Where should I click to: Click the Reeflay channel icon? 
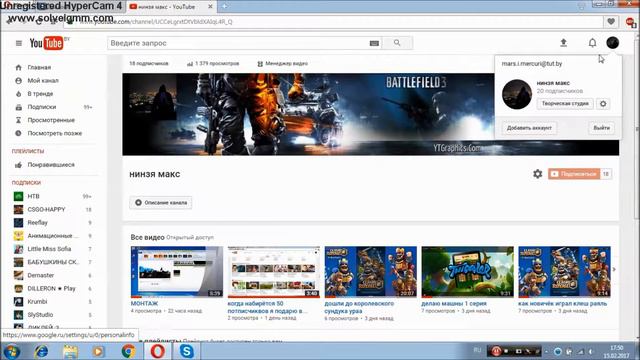click(18, 222)
